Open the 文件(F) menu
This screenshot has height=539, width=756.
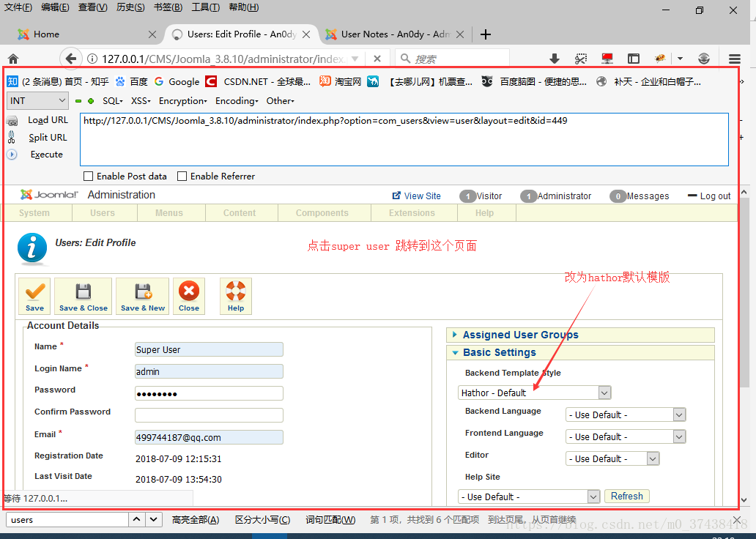tap(18, 7)
